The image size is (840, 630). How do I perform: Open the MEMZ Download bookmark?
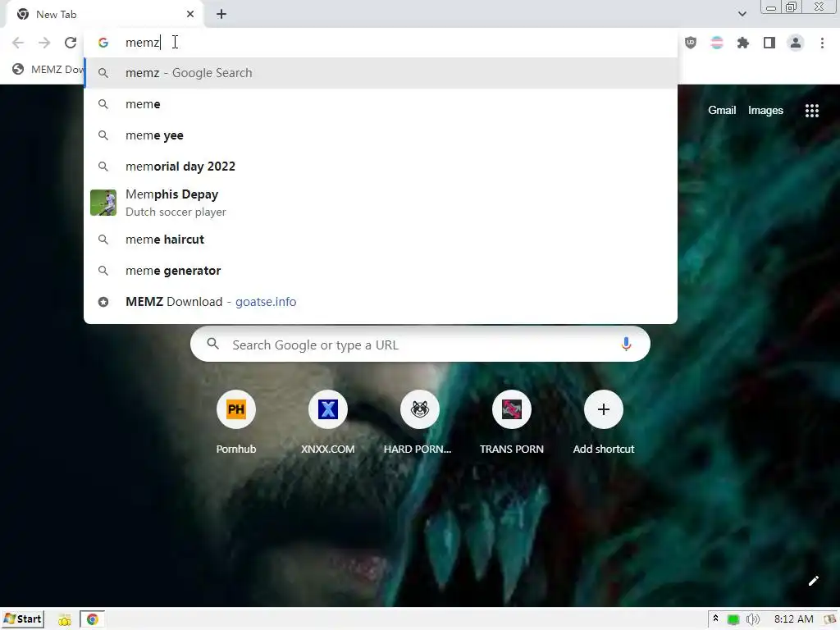pos(48,69)
